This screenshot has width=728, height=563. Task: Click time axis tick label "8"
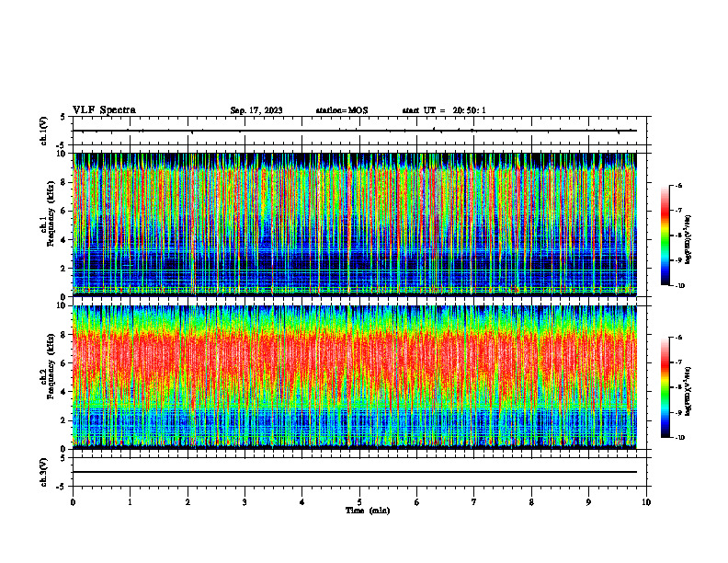click(x=531, y=502)
